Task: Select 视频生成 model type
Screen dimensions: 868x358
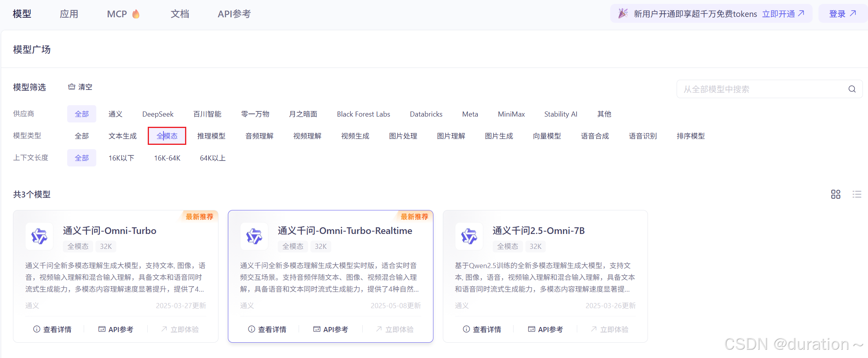Action: [355, 136]
